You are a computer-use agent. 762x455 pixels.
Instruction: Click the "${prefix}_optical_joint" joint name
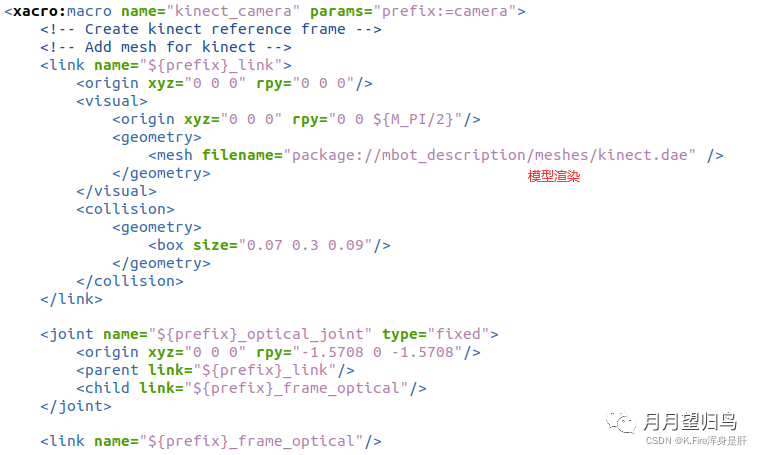pos(261,334)
